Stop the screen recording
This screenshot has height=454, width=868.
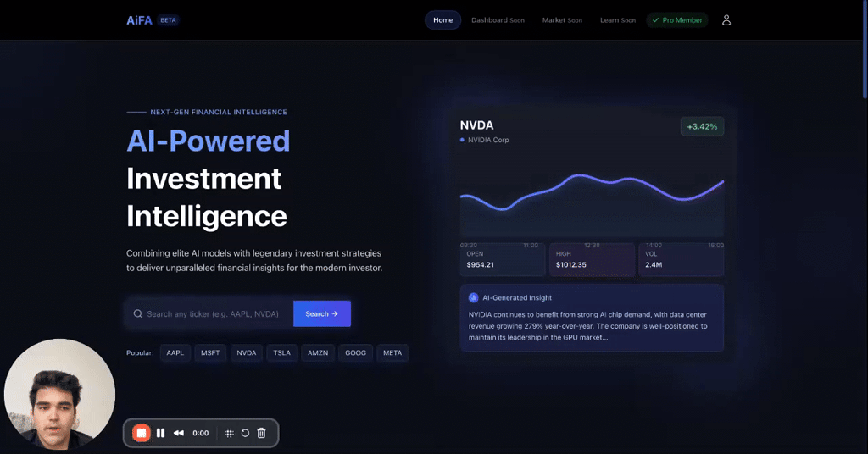pos(142,433)
